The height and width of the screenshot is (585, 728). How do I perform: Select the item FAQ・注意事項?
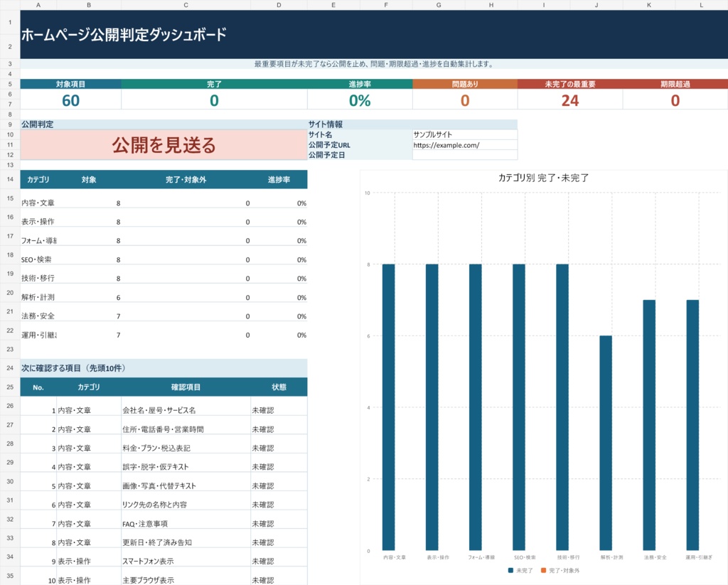(x=145, y=524)
